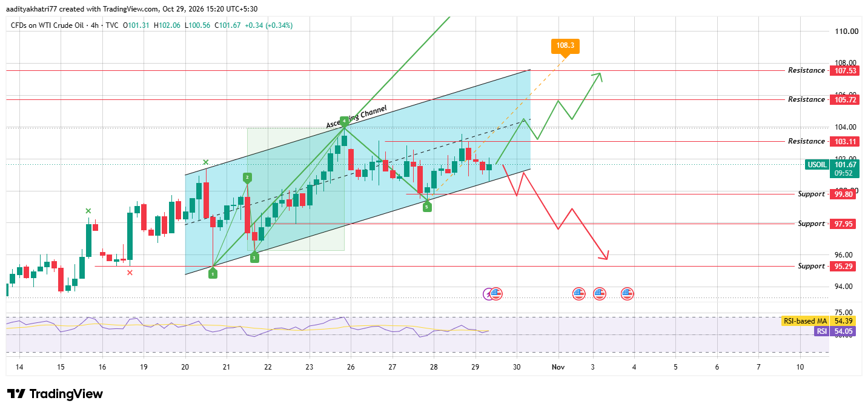
Task: Click the RSI-based MA 54.39 label
Action: 819,321
